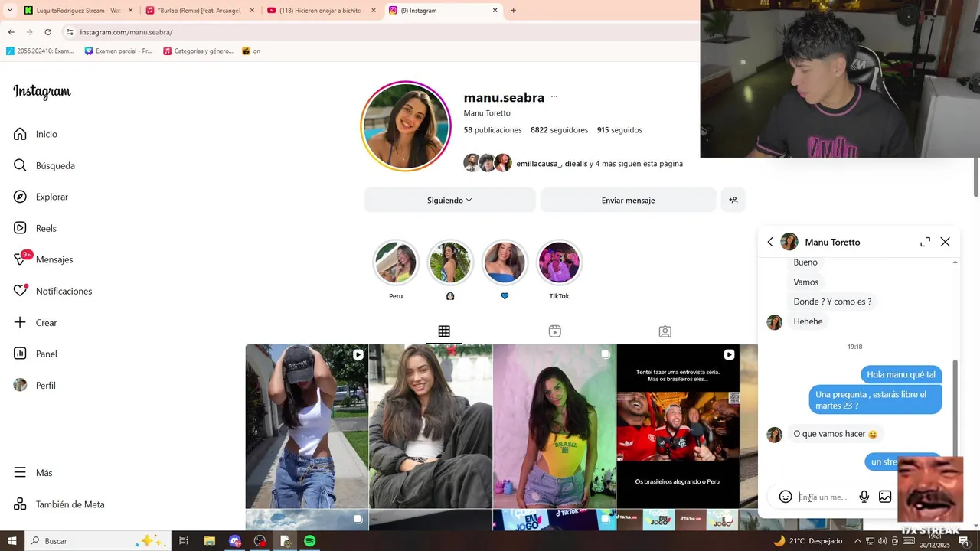Image resolution: width=980 pixels, height=551 pixels.
Task: Expand the Siguiendo dropdown button
Action: click(x=449, y=200)
